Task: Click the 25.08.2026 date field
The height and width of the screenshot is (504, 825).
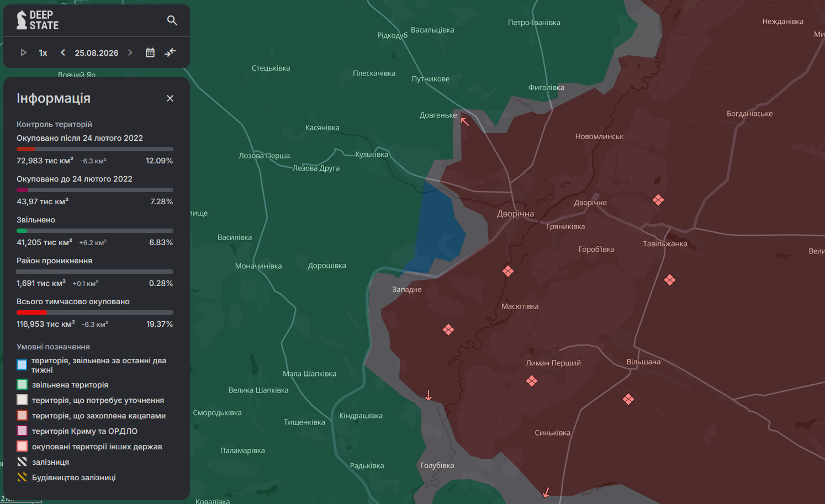Action: [97, 53]
